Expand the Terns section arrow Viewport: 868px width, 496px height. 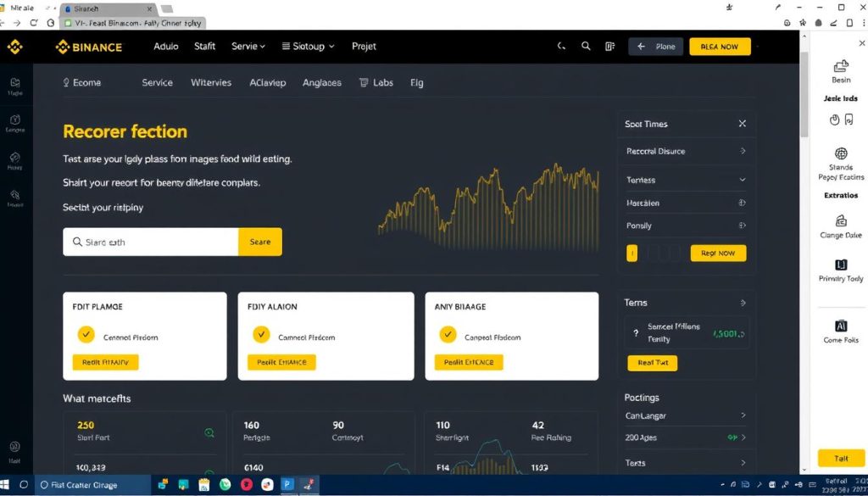pyautogui.click(x=743, y=303)
